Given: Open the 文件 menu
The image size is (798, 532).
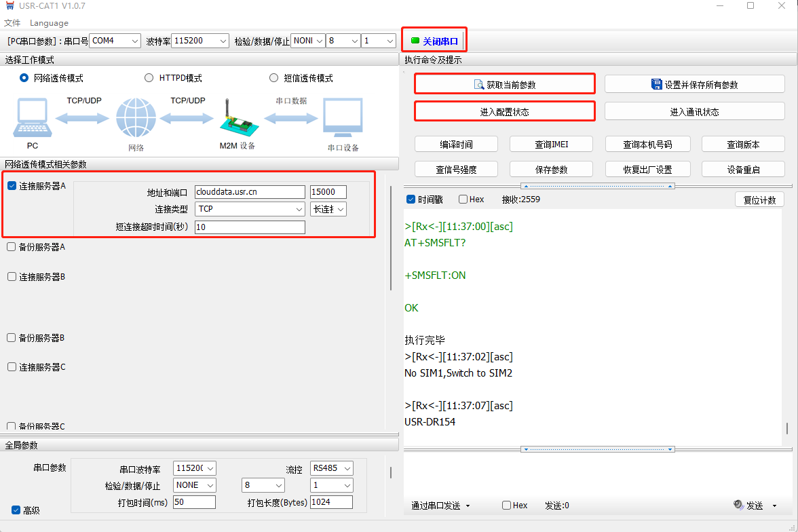Looking at the screenshot, I should pyautogui.click(x=12, y=23).
